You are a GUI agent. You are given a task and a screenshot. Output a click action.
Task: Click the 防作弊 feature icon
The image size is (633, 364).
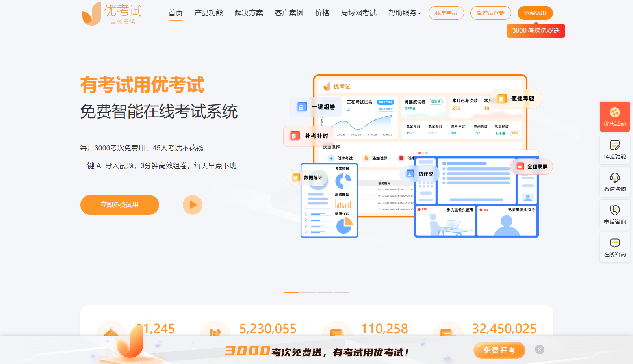point(410,174)
